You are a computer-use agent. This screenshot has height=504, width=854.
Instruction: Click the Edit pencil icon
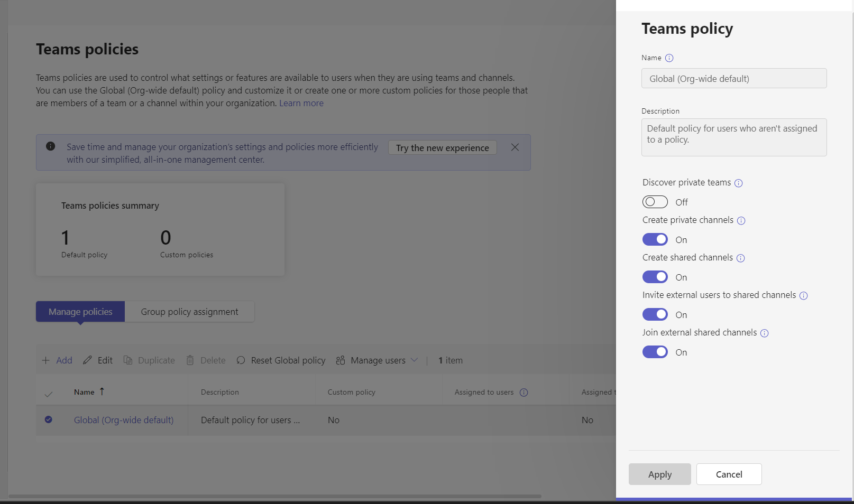point(87,360)
